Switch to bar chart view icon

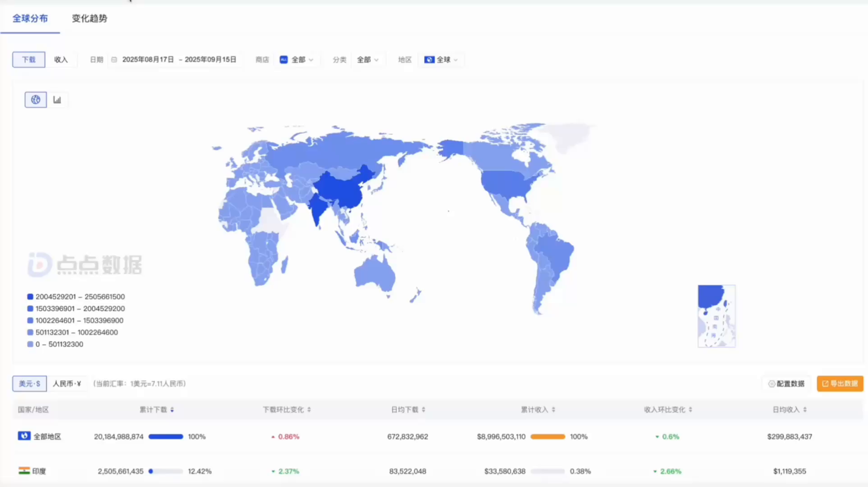(57, 100)
